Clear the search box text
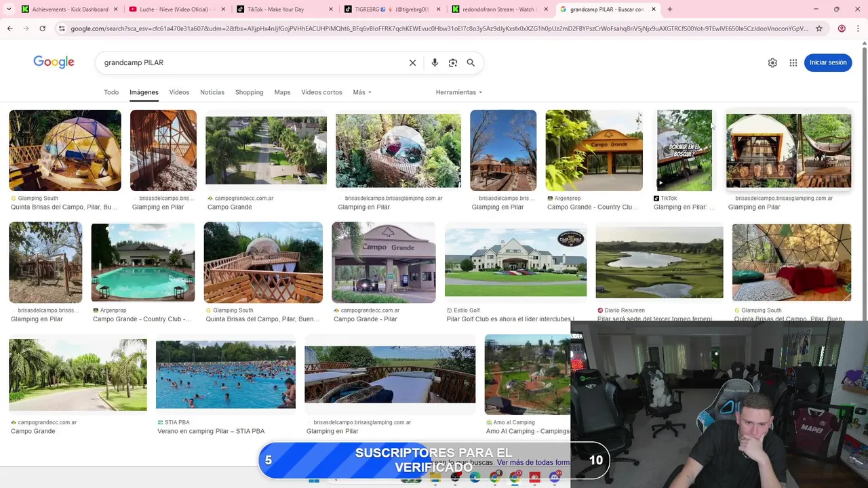The width and height of the screenshot is (868, 488). 412,62
